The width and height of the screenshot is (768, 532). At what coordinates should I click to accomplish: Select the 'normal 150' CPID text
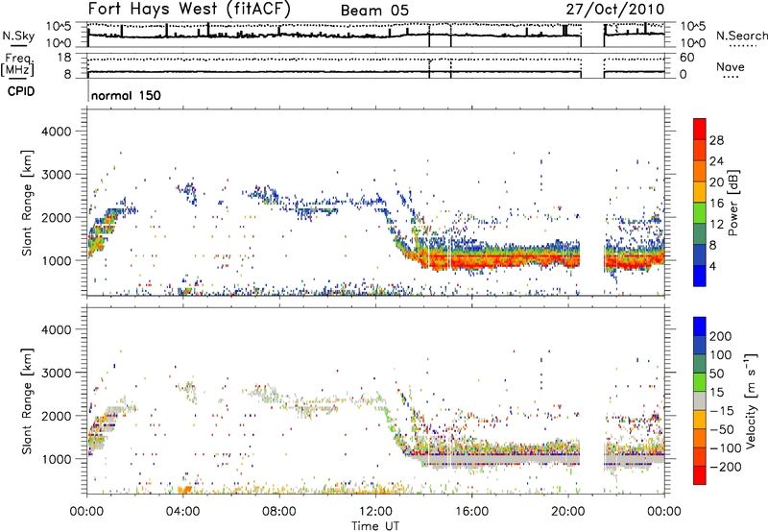(126, 95)
